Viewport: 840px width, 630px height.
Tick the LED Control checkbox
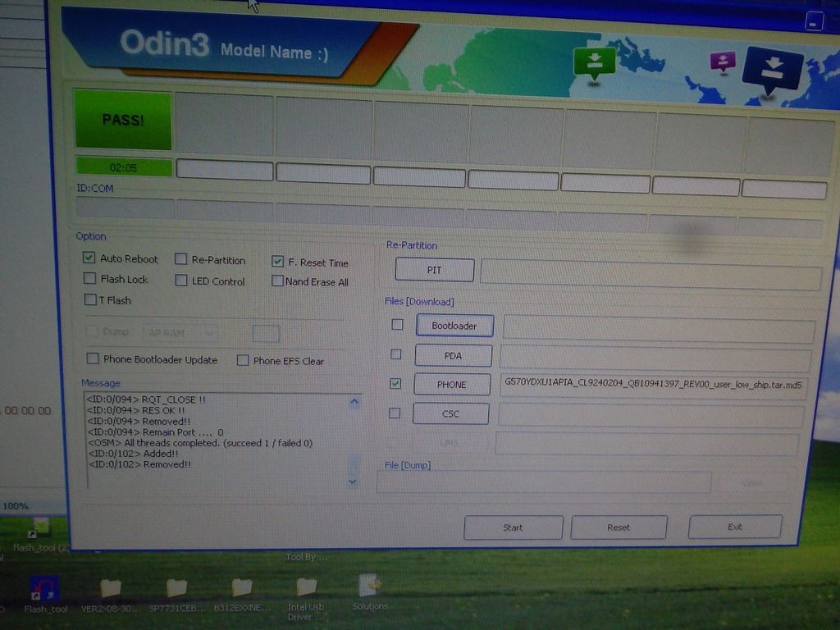181,281
